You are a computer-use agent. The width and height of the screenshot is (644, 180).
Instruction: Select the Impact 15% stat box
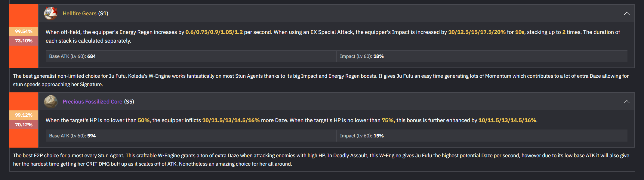(x=482, y=136)
